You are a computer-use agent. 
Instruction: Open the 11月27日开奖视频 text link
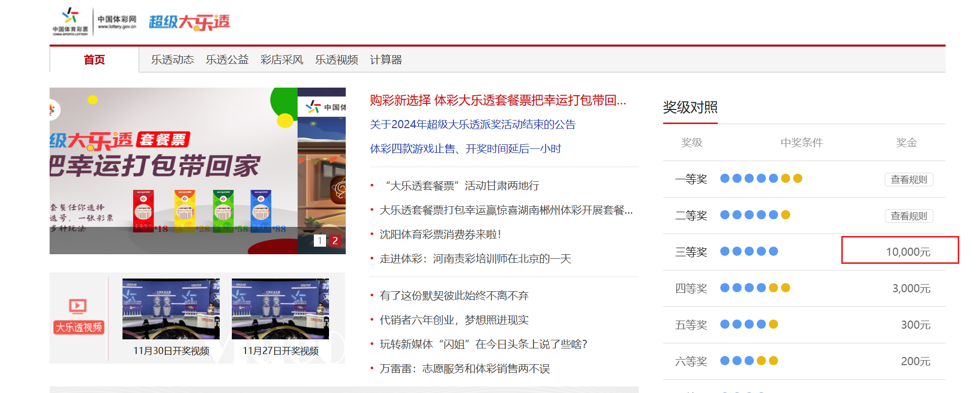(x=280, y=351)
